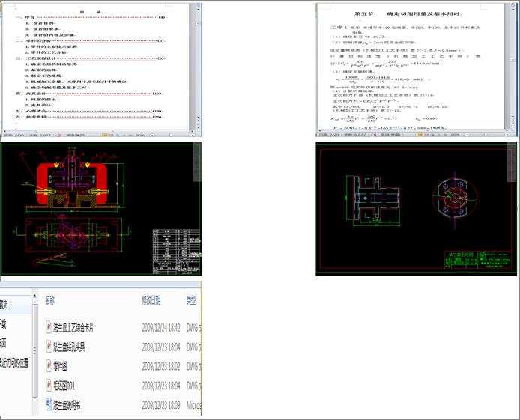Click the page 2/20 indicator in the left Word window
Image resolution: width=520 pixels, height=420 pixels.
pos(13,135)
